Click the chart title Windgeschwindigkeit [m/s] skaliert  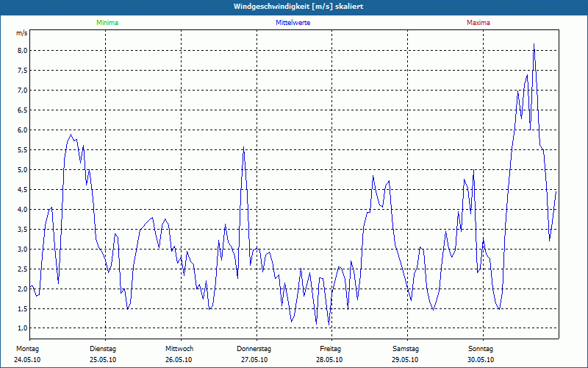pos(298,7)
